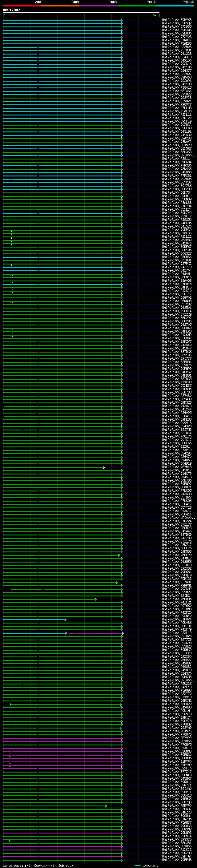
Task: Go to UniRef100_C1PGH4 entry
Action: pos(176,162)
